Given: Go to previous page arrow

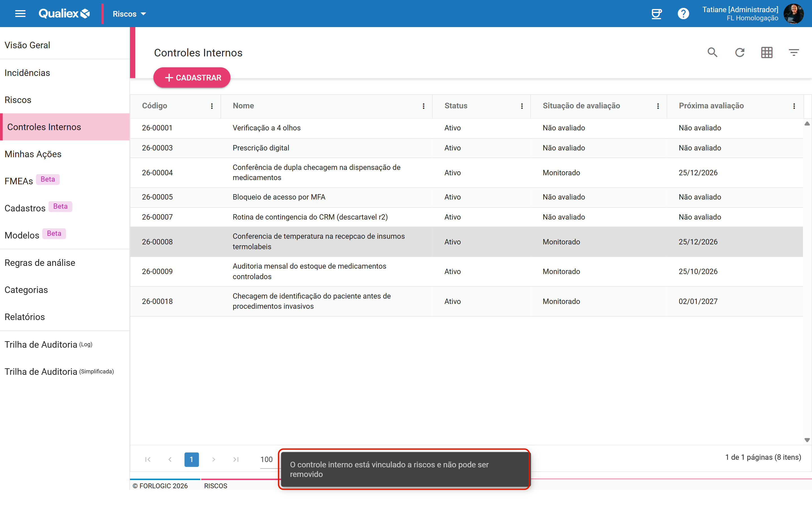Looking at the screenshot, I should click(x=170, y=459).
